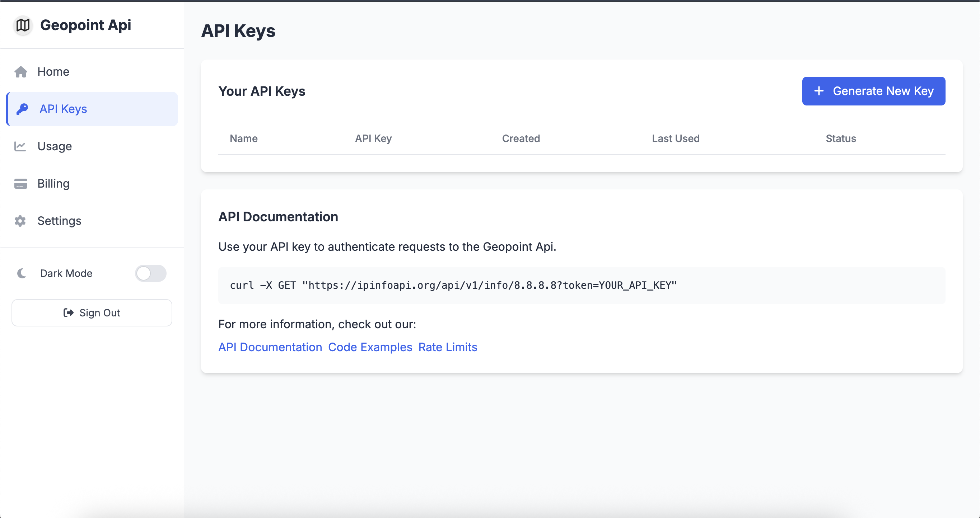This screenshot has width=980, height=518.
Task: Open the Billing section
Action: coord(92,184)
